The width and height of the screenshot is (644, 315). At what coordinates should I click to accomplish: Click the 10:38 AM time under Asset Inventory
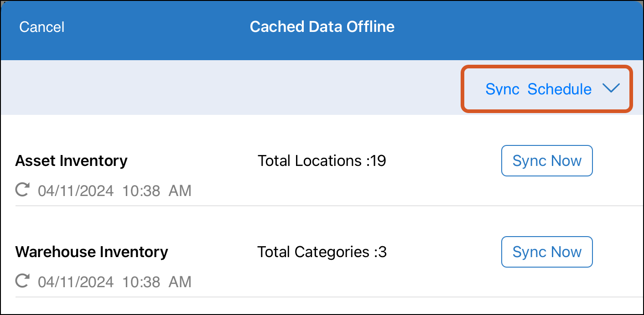pos(157,191)
